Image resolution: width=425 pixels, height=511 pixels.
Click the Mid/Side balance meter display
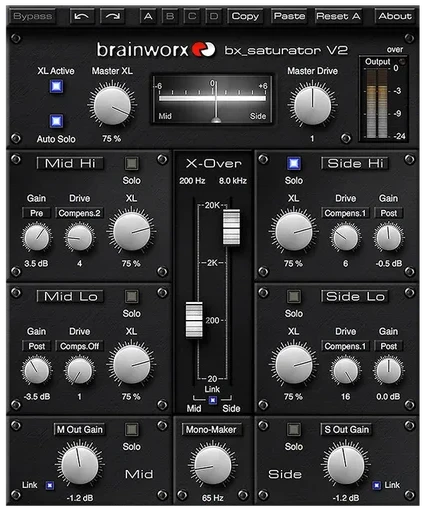pos(212,99)
